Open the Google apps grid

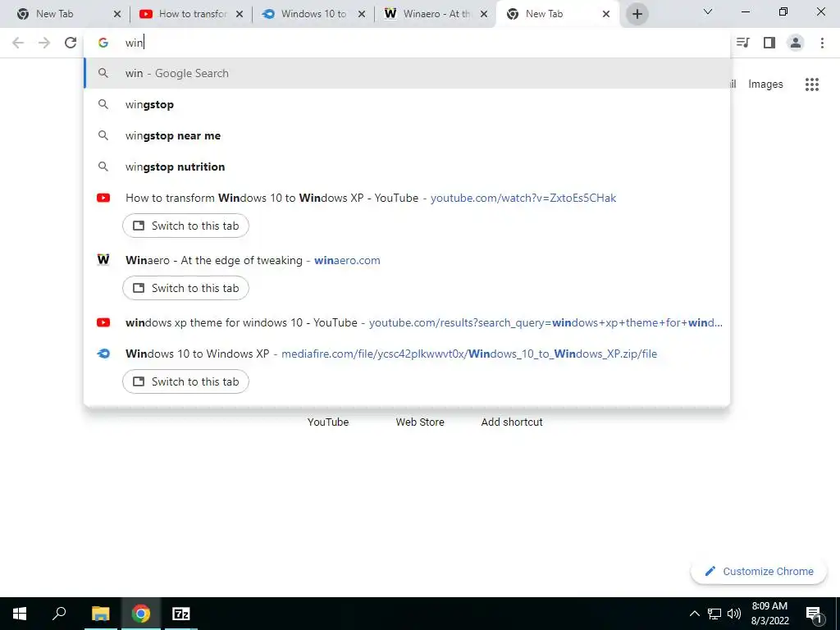point(812,84)
